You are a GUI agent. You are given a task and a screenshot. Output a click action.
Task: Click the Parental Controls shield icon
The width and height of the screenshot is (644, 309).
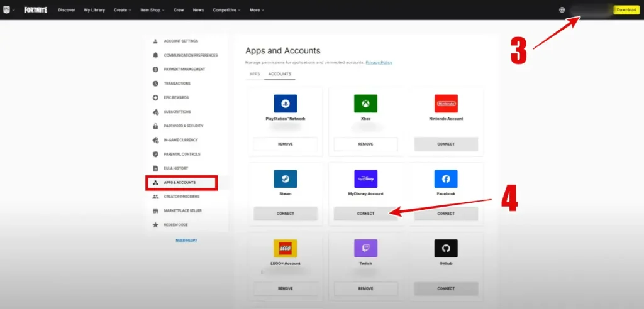pyautogui.click(x=155, y=154)
